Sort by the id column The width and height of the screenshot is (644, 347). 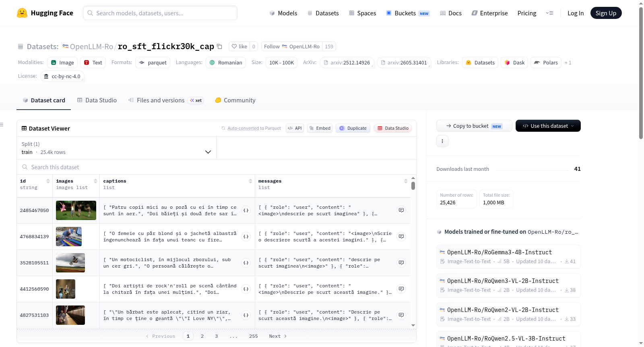48,181
